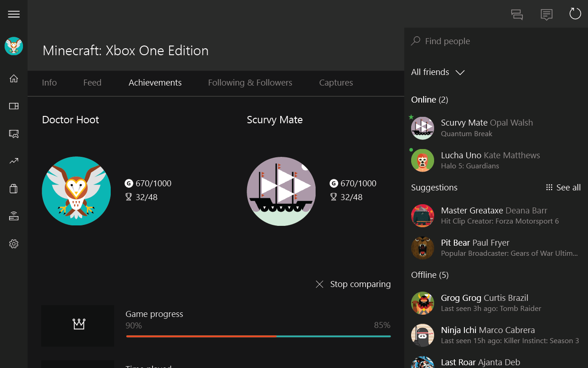This screenshot has width=588, height=368.
Task: Select the Following & Followers tab
Action: point(250,82)
